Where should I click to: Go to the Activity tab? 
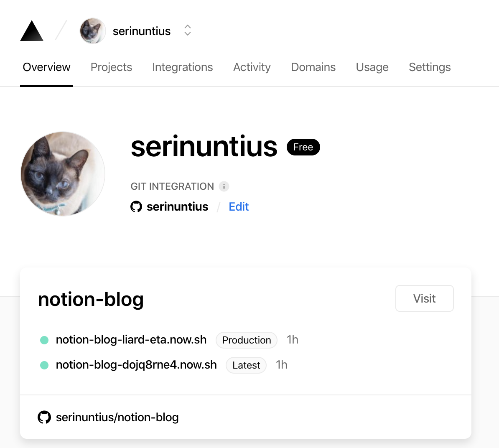pyautogui.click(x=252, y=67)
